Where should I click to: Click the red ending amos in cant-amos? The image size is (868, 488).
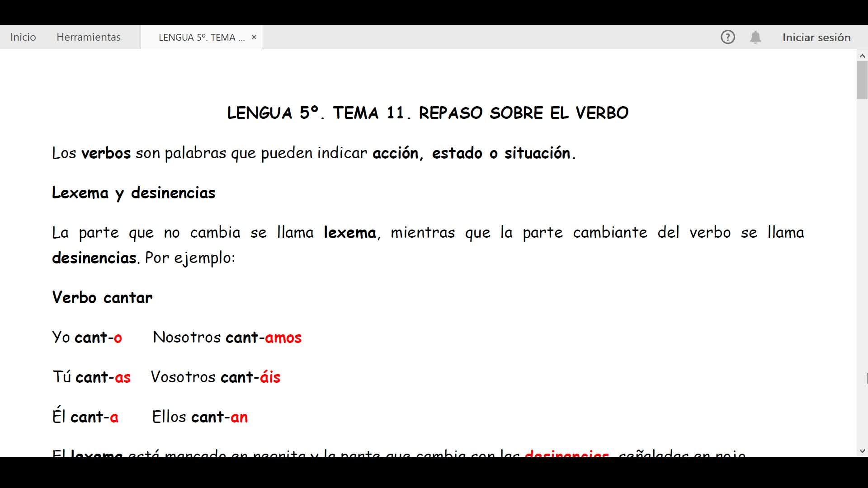[x=283, y=338]
